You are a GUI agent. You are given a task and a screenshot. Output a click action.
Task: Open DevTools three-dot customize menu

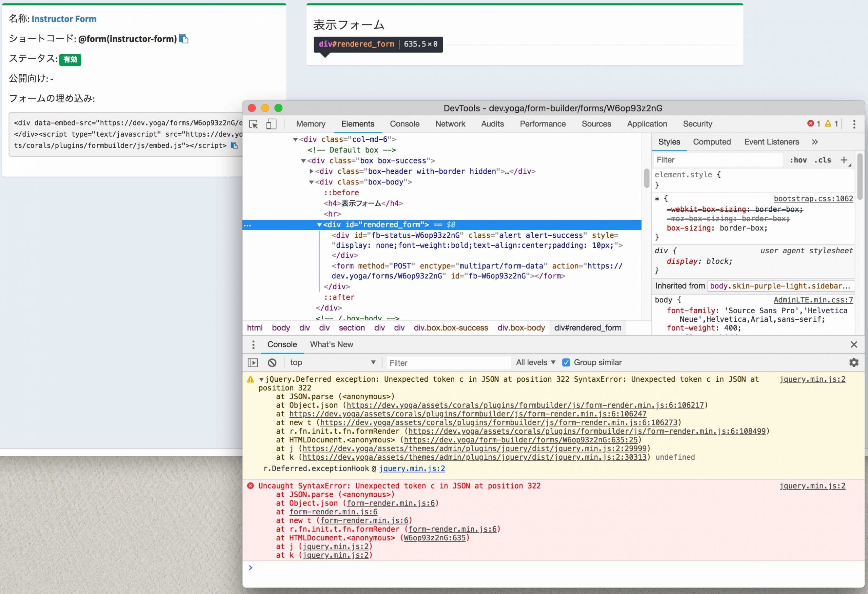854,124
